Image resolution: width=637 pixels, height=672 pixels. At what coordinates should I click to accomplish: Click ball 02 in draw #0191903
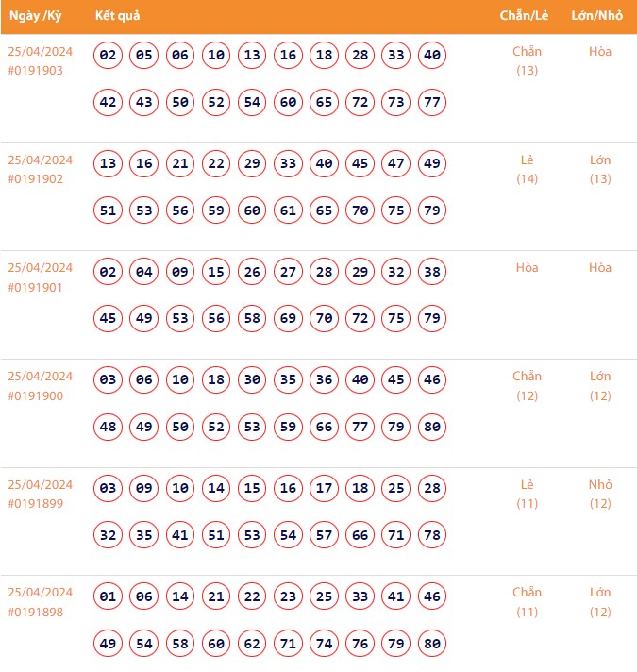(x=109, y=56)
